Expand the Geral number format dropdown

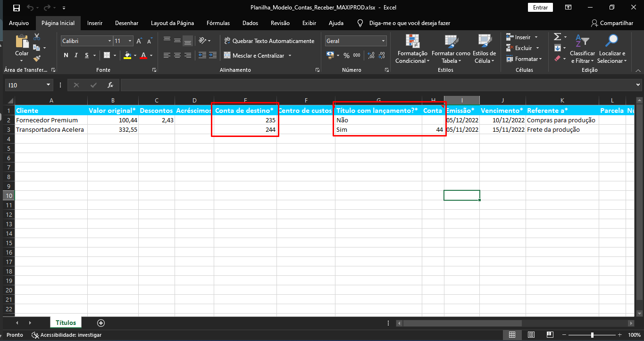383,41
